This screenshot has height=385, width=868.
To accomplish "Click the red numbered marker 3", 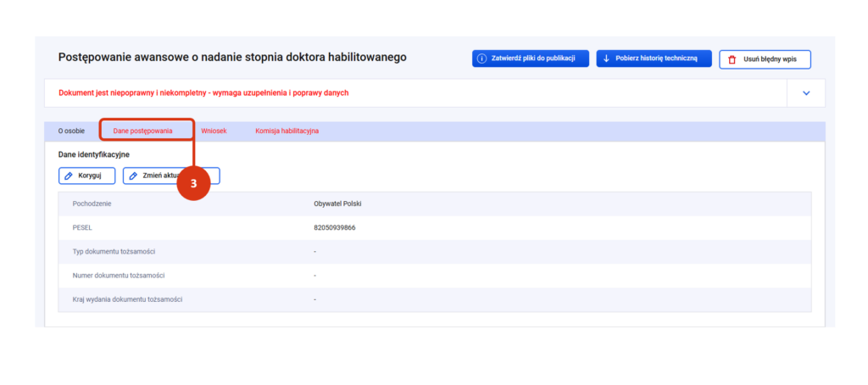I will pos(193,183).
